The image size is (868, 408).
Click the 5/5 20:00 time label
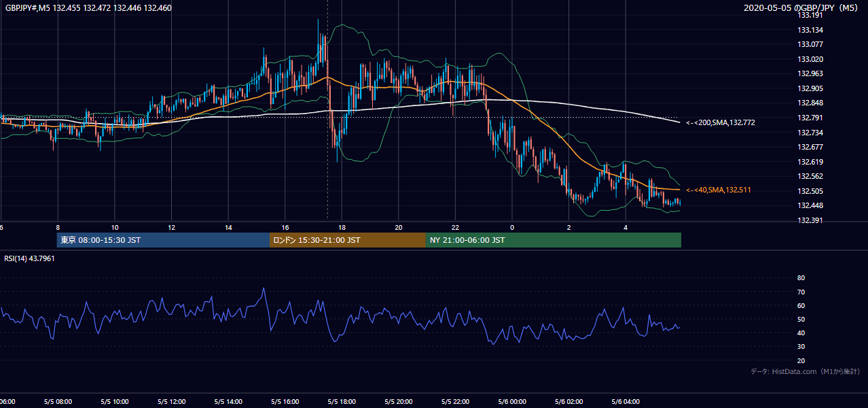[399, 402]
